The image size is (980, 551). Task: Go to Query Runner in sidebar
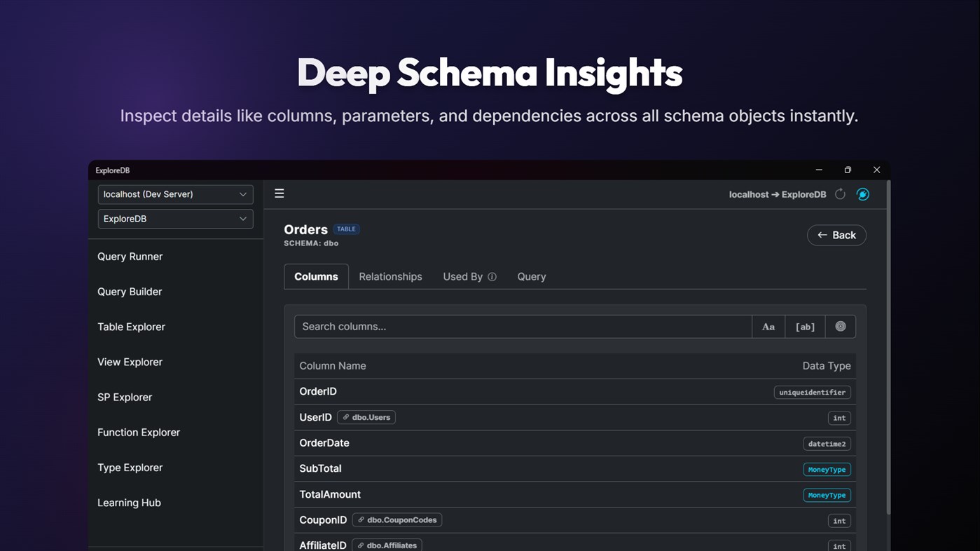pos(130,257)
